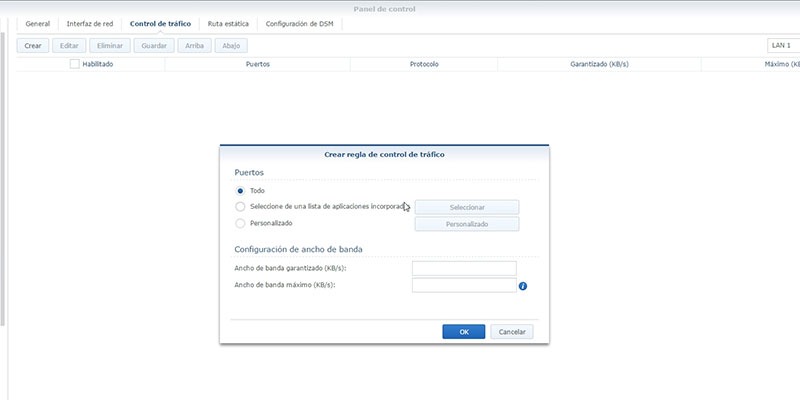Click the Eliminar toolbar button

tap(110, 46)
